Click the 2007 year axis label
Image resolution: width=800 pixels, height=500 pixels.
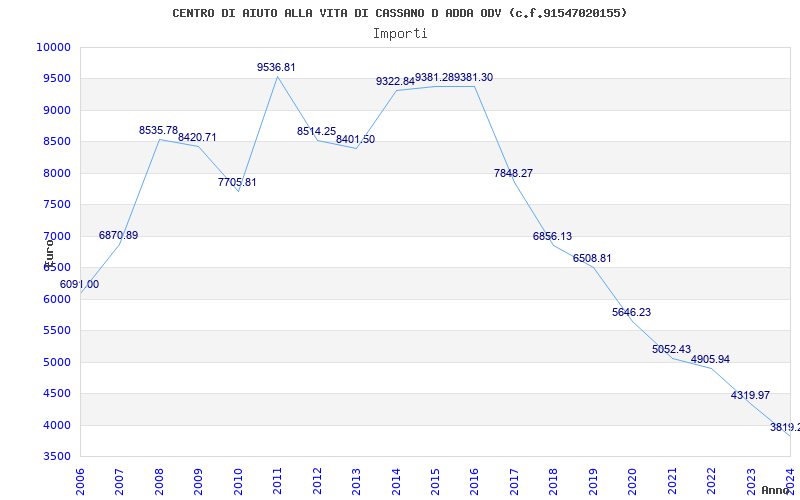pos(119,482)
